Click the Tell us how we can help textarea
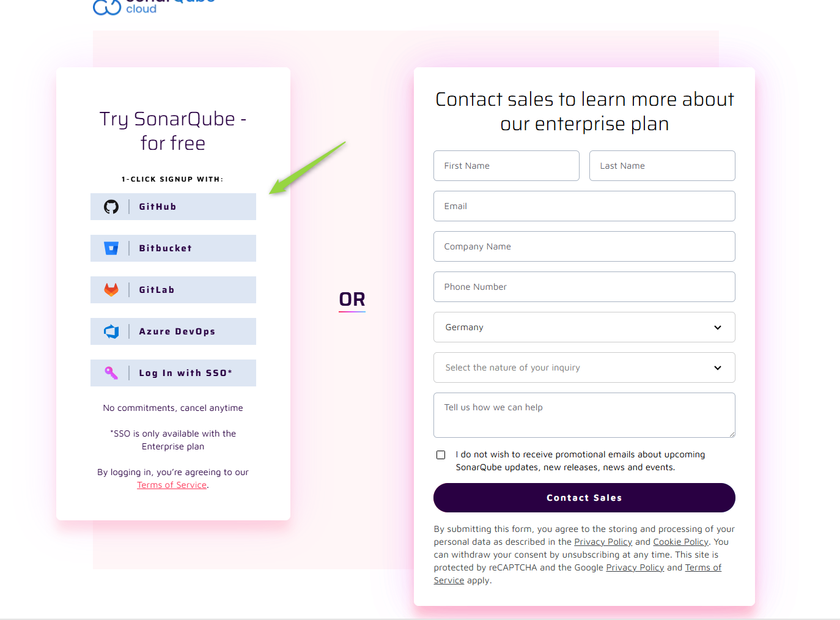 click(x=584, y=415)
